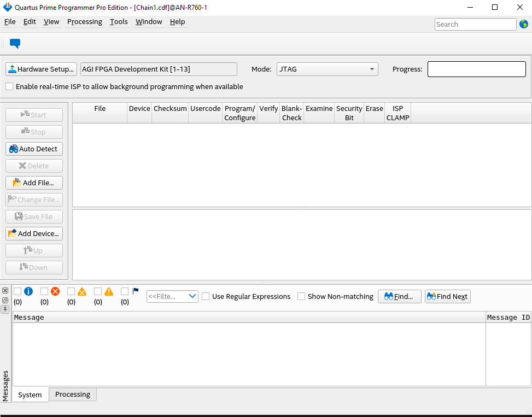Check Show Non-matching option
The width and height of the screenshot is (532, 417).
coord(301,296)
